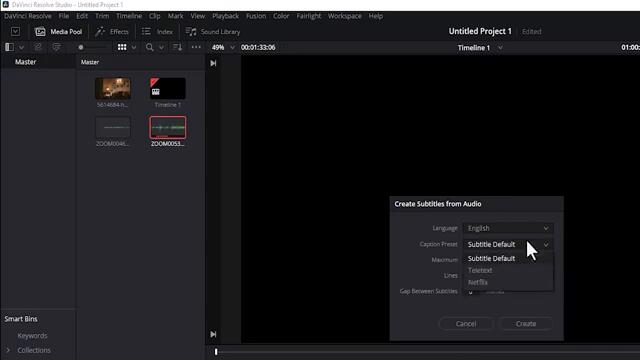
Task: Collapse the Caption Preset dropdown
Action: (x=508, y=244)
